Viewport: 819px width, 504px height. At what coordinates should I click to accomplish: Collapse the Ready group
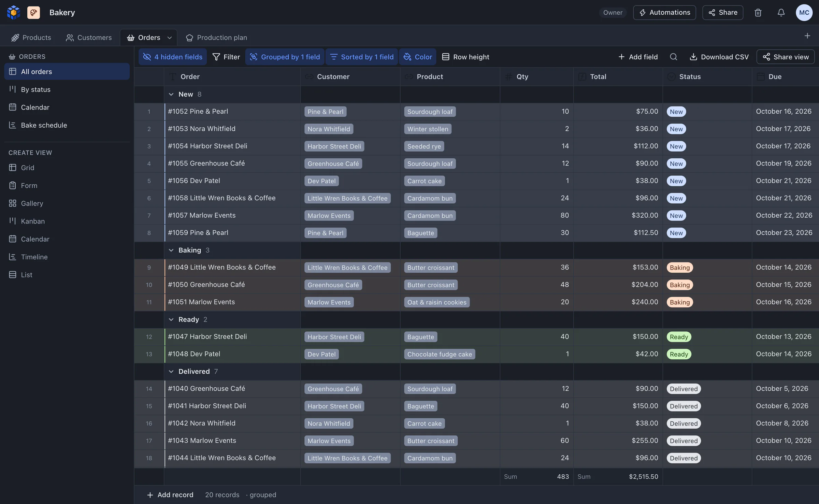(x=171, y=319)
